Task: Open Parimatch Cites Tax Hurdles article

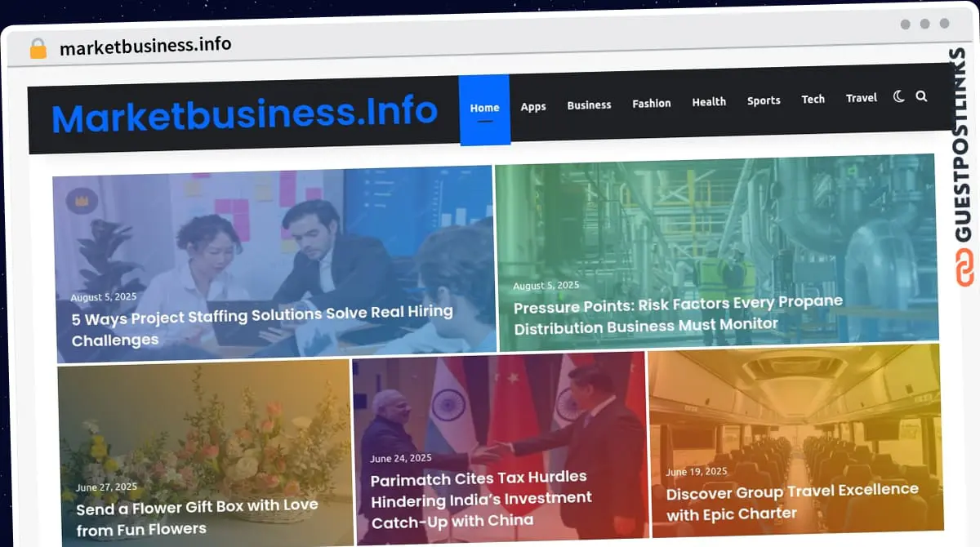Action: [481, 498]
